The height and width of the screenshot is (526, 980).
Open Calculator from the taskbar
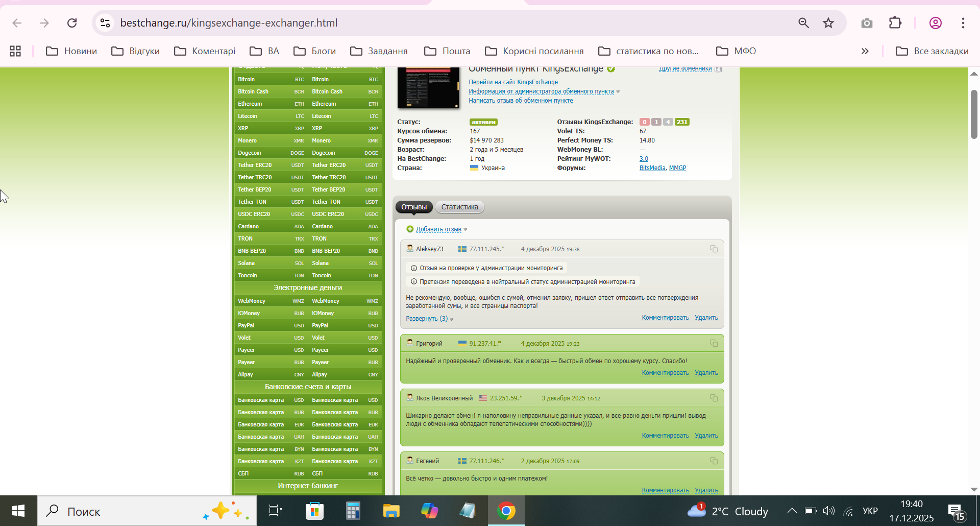(353, 511)
